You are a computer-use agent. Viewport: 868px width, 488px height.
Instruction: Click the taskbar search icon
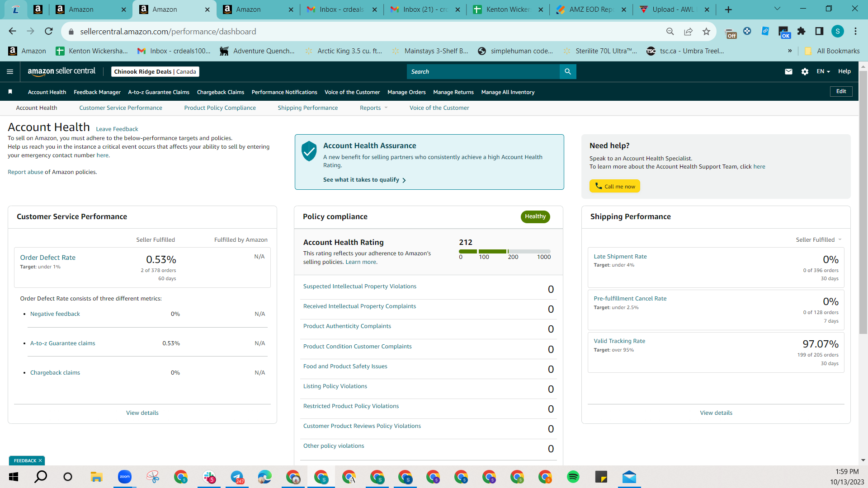[41, 477]
